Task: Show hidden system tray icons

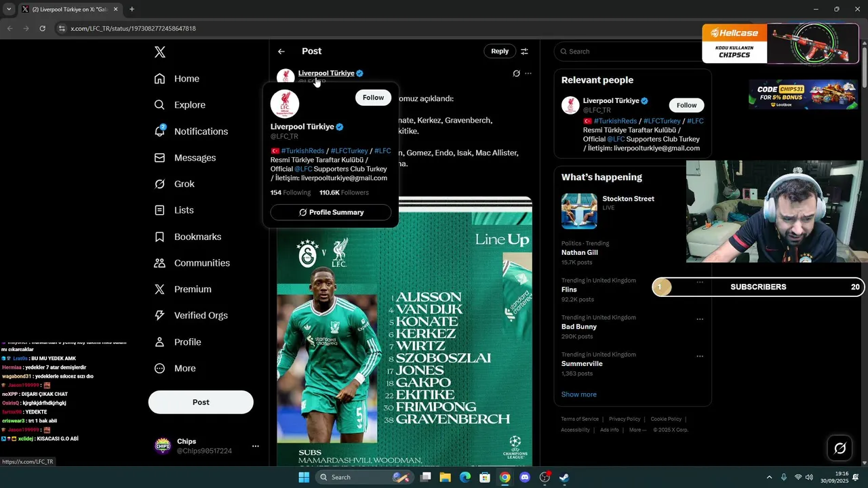Action: pos(769,477)
